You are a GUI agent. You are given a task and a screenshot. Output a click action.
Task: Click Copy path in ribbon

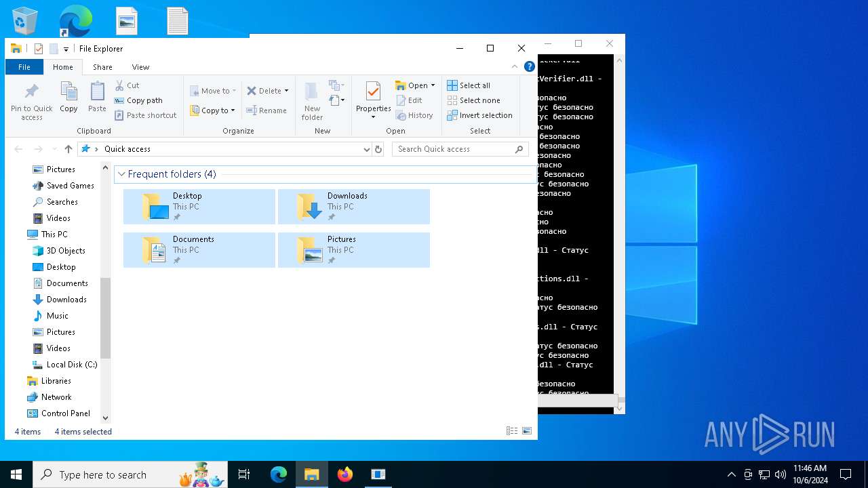click(x=138, y=100)
